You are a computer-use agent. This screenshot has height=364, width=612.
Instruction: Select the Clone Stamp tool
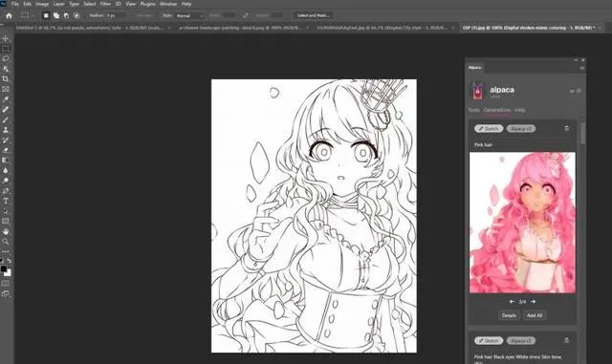(x=6, y=130)
